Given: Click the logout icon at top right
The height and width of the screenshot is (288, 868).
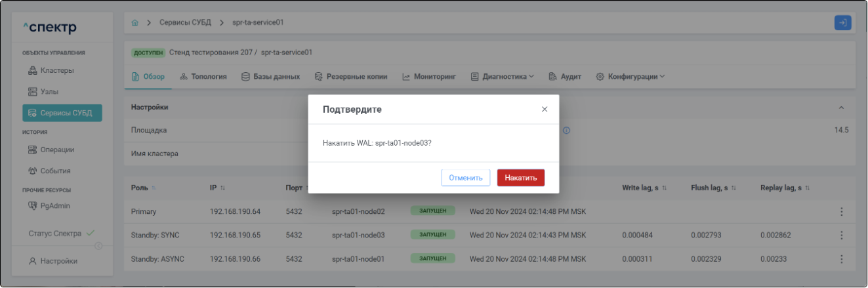Looking at the screenshot, I should click(x=842, y=23).
